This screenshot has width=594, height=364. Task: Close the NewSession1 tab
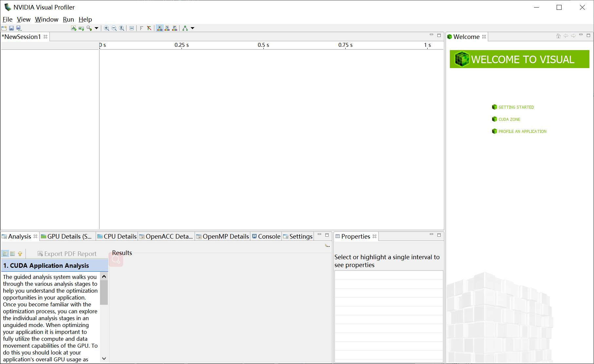46,37
